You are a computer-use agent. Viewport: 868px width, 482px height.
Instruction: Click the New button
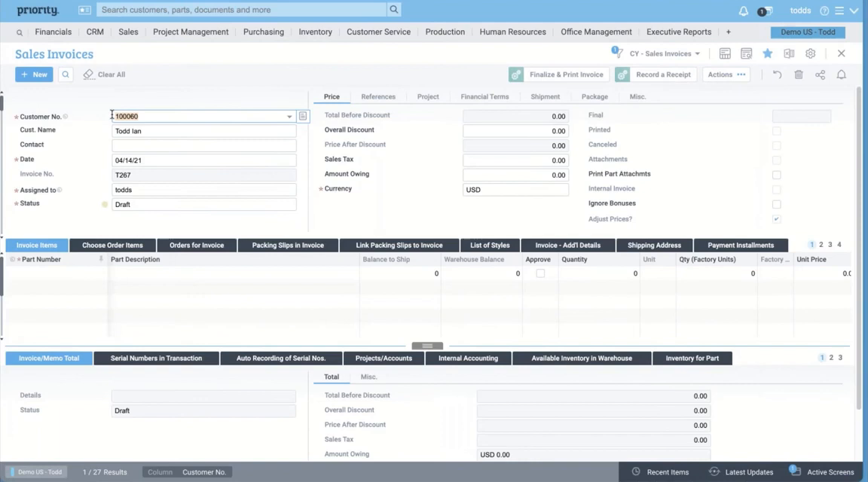pyautogui.click(x=34, y=75)
